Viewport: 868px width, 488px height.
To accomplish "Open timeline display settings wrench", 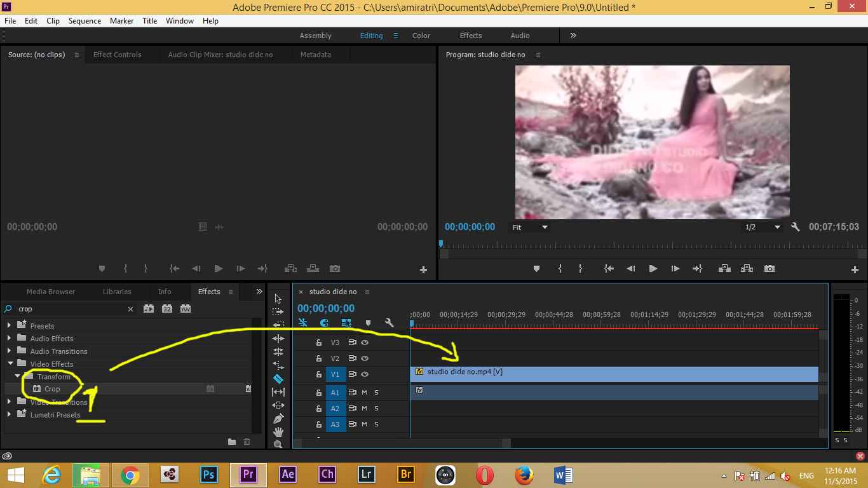I will (389, 323).
